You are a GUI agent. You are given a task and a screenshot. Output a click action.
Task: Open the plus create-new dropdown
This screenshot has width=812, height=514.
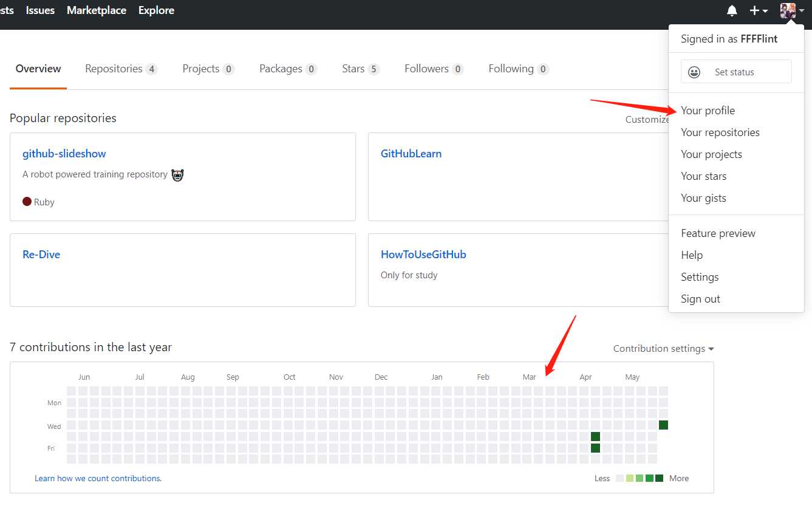(x=759, y=10)
